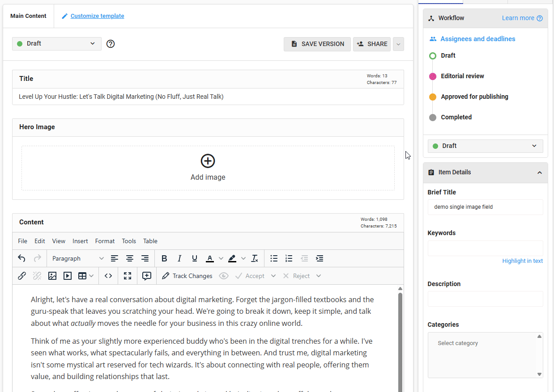
Task: Click the Redo arrow icon
Action: 38,258
